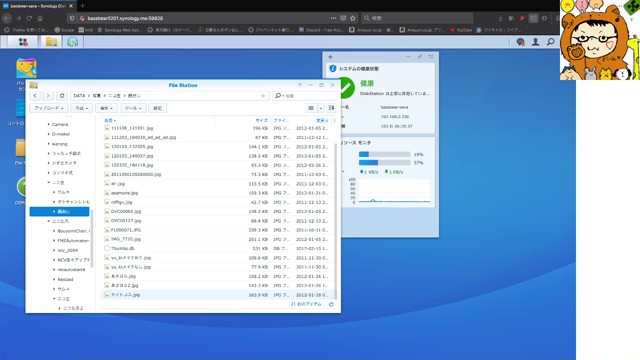Open the browser page actions ellipsis
Screen dimensions: 640x360
333,18
